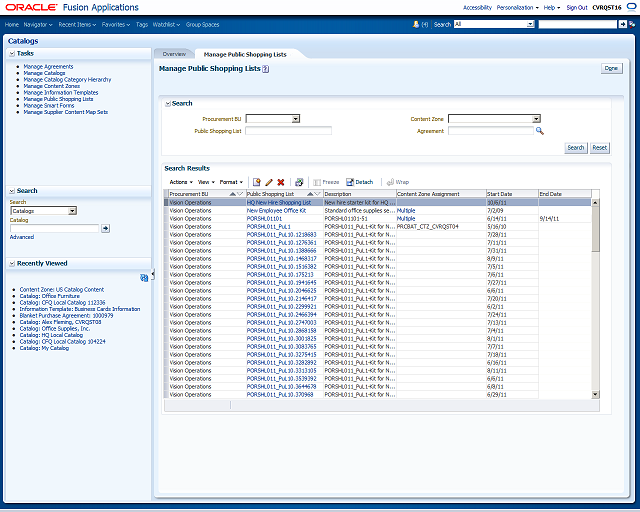
Task: Open the Actions menu
Action: (181, 182)
